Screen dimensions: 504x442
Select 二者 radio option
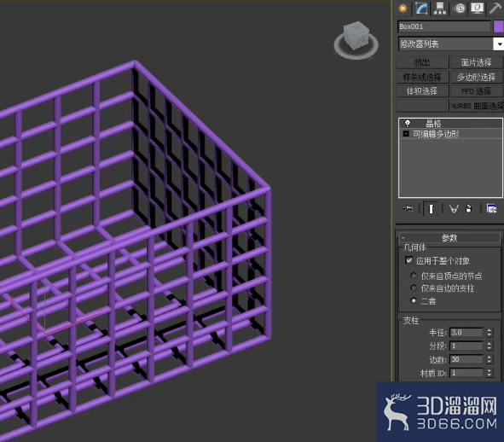(x=414, y=300)
